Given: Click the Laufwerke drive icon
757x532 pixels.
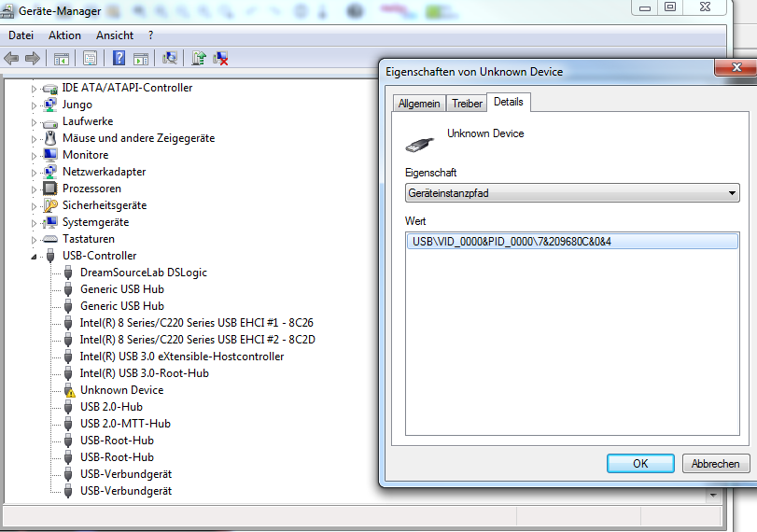Looking at the screenshot, I should pyautogui.click(x=49, y=122).
